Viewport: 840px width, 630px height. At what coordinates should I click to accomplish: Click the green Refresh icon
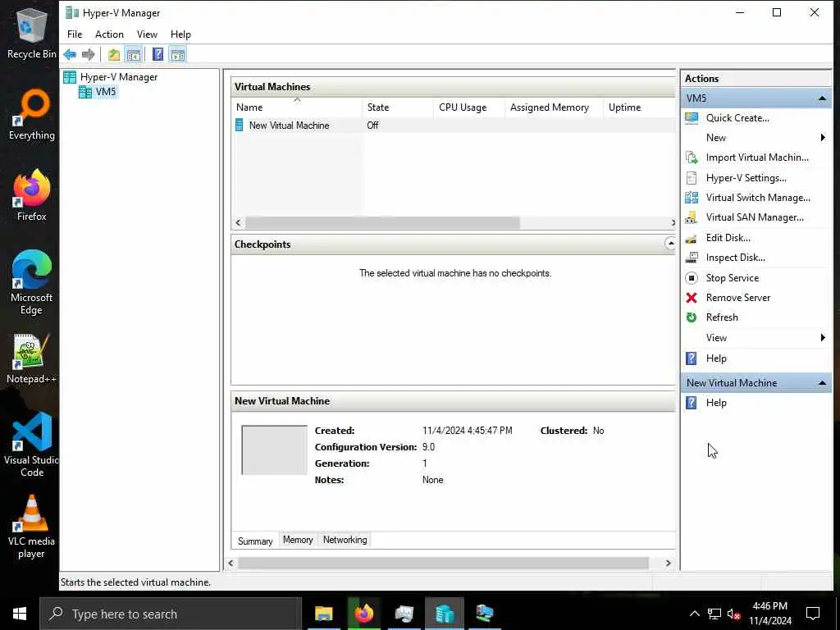pyautogui.click(x=692, y=317)
